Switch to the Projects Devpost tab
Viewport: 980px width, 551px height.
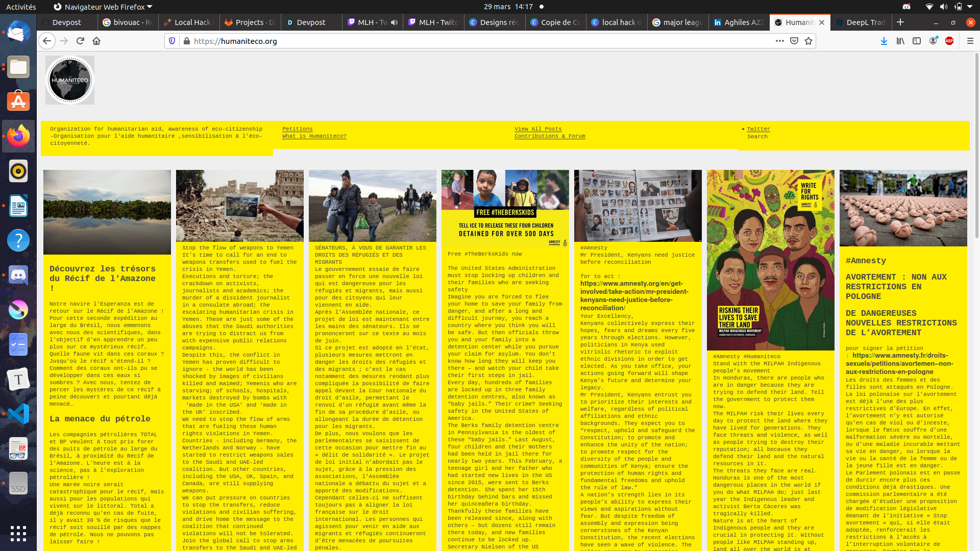point(250,22)
